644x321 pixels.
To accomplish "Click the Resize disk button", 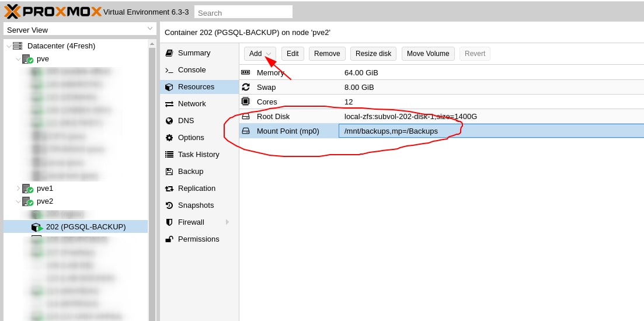I will click(x=373, y=53).
